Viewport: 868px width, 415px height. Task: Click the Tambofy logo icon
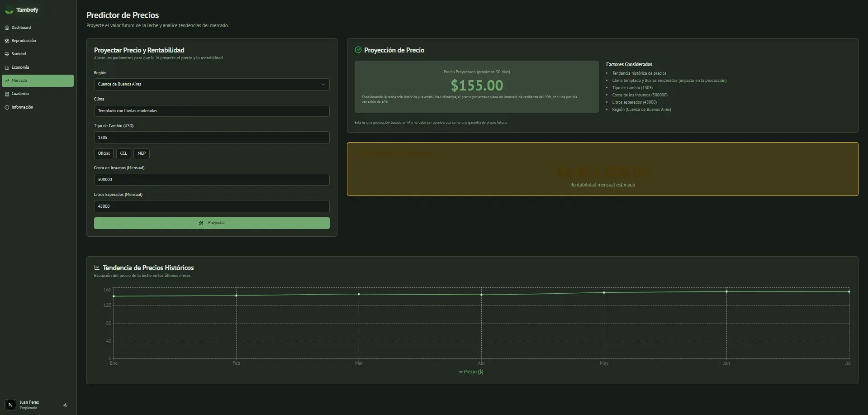pyautogui.click(x=9, y=10)
